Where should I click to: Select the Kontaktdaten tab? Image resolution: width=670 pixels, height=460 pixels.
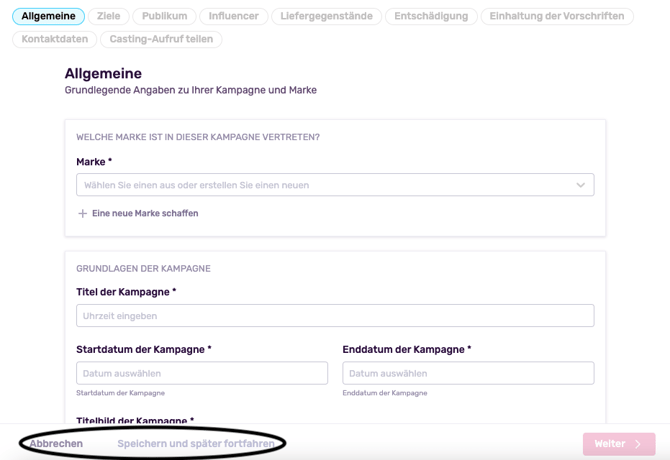pyautogui.click(x=55, y=39)
